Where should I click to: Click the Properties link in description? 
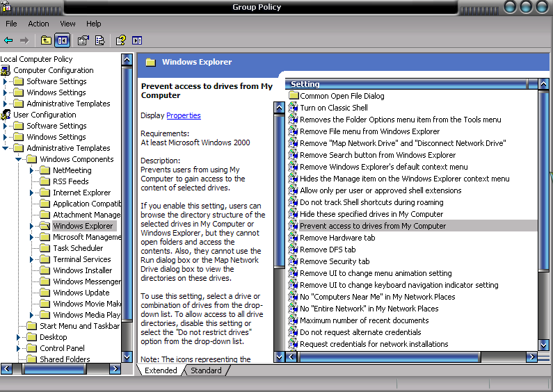(184, 115)
